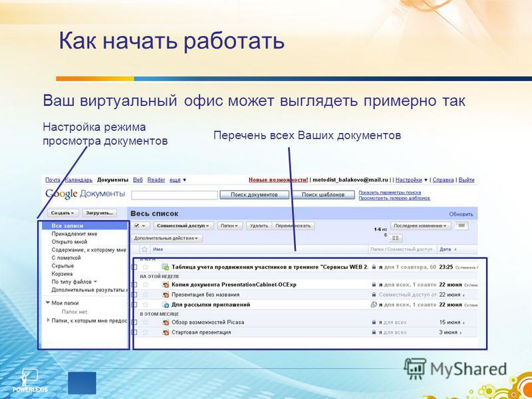Screen dimensions: 532x399
Task: Click the lock icon on Таблица учета продвижения row
Action: (x=374, y=267)
